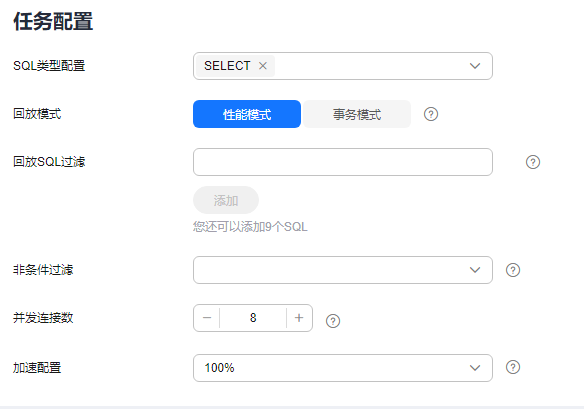This screenshot has width=584, height=409.
Task: Decrease 并发连接数 with minus button
Action: tap(207, 318)
